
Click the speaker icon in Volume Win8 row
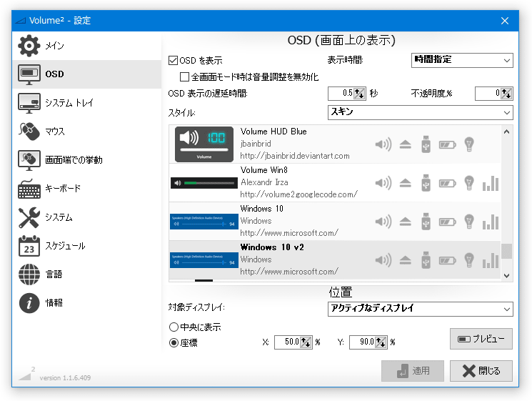[x=383, y=184]
